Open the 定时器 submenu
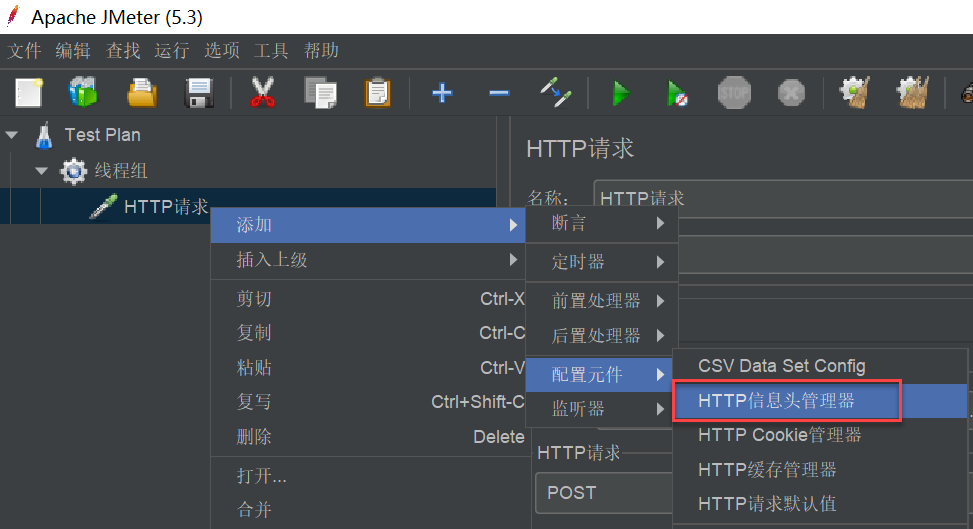 601,262
